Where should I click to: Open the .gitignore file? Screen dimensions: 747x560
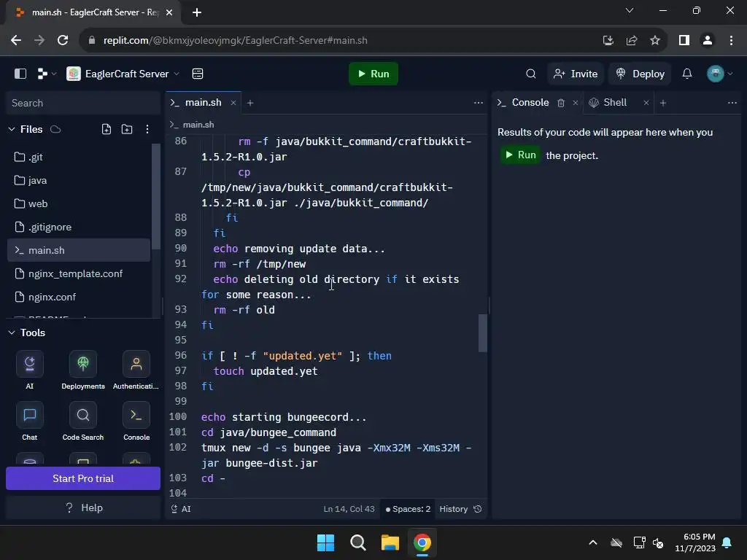79,227
